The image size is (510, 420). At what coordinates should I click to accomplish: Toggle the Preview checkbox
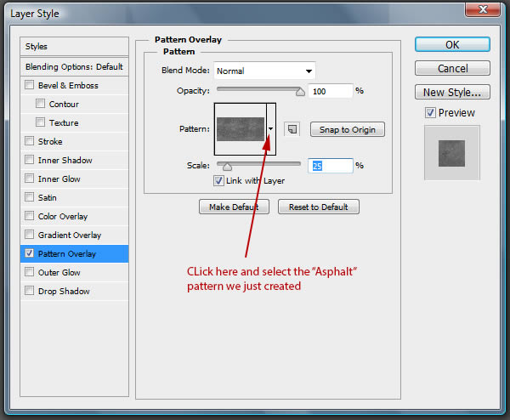tap(430, 113)
